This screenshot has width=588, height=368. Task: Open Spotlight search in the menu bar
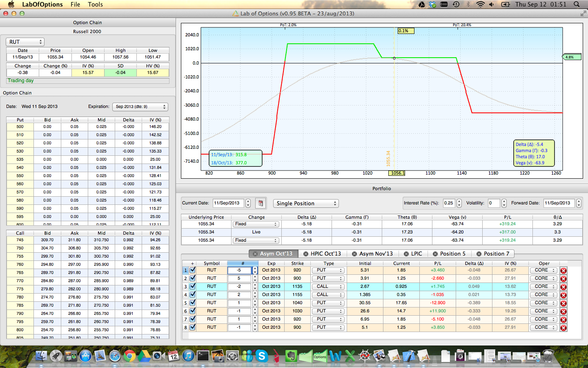click(577, 4)
